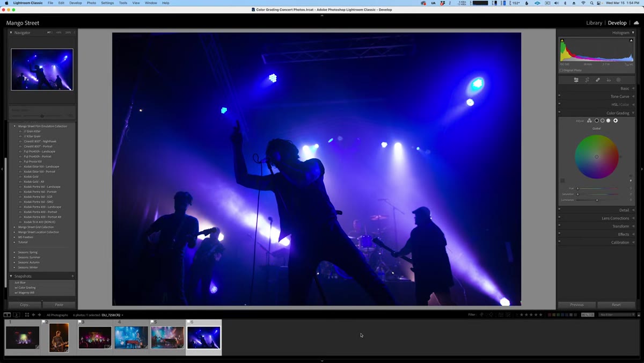Collapse the Color Grading panel
The image size is (644, 363).
(x=633, y=113)
